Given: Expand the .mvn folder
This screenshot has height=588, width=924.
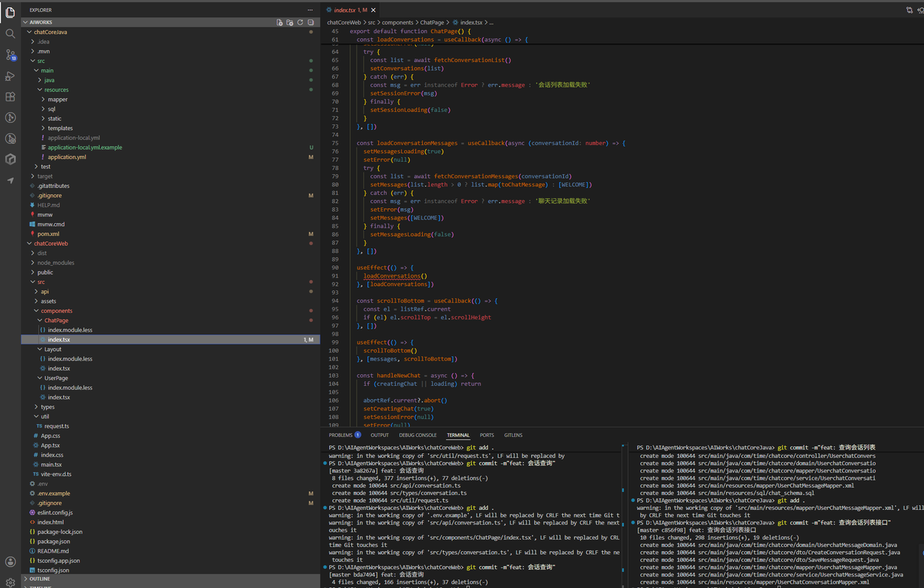Looking at the screenshot, I should click(43, 51).
